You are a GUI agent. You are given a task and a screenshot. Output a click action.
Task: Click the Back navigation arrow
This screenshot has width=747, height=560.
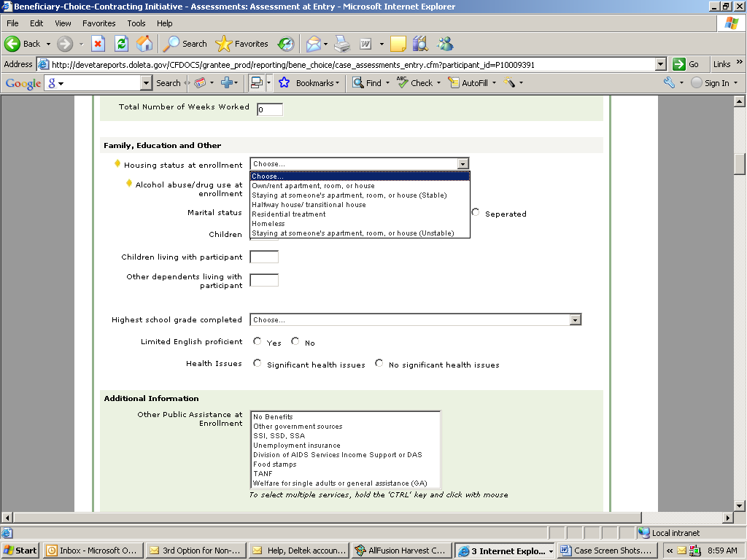point(13,44)
